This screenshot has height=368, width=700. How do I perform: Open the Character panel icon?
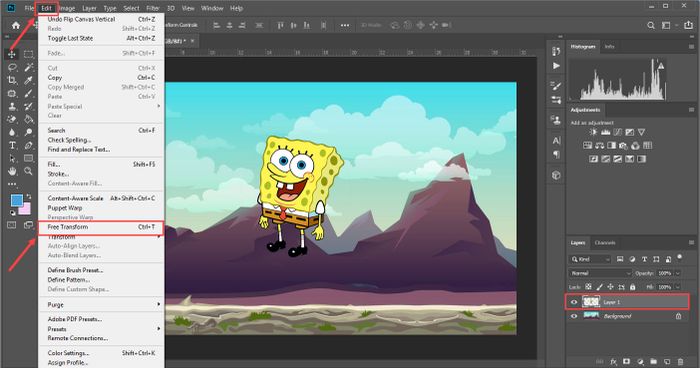click(556, 141)
